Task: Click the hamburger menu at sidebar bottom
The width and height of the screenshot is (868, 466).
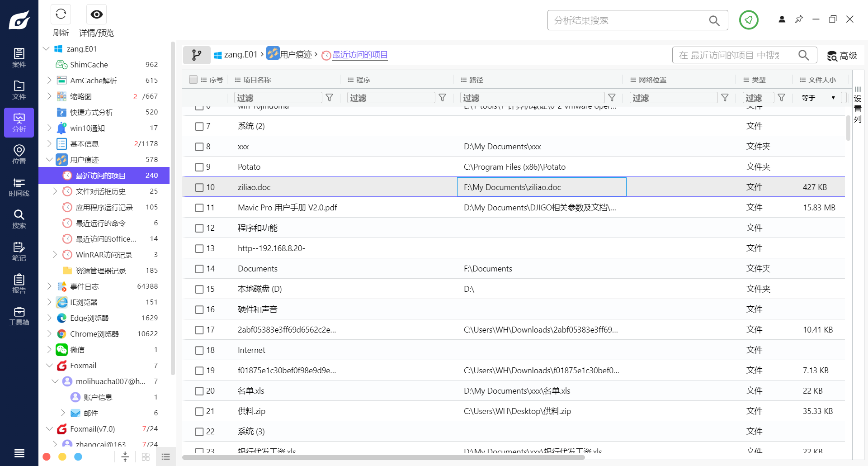Action: [19, 453]
